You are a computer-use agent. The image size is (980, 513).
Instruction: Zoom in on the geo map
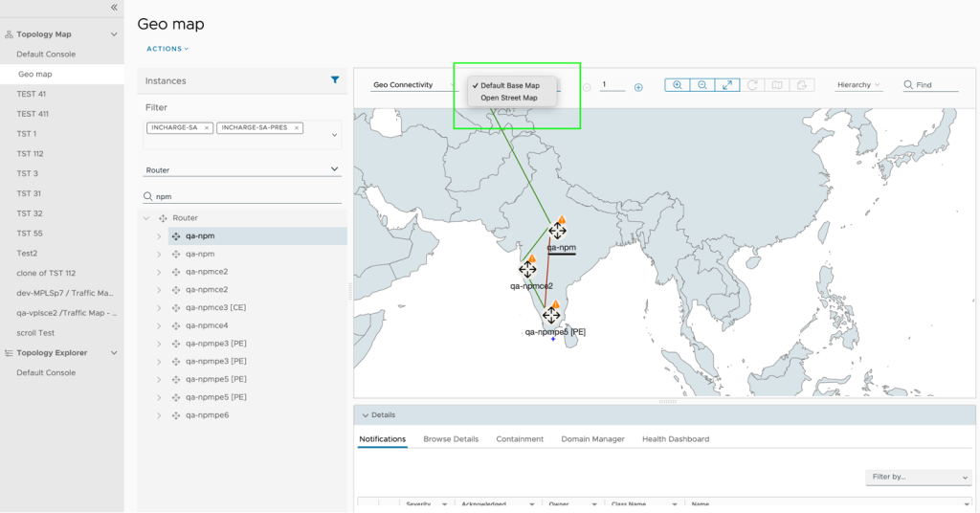(678, 85)
